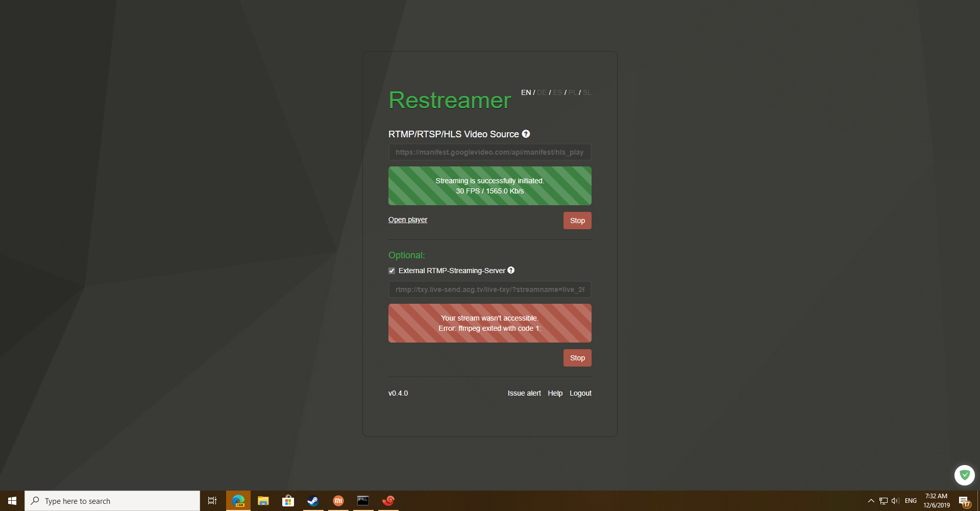Switch language to ES

tap(557, 92)
